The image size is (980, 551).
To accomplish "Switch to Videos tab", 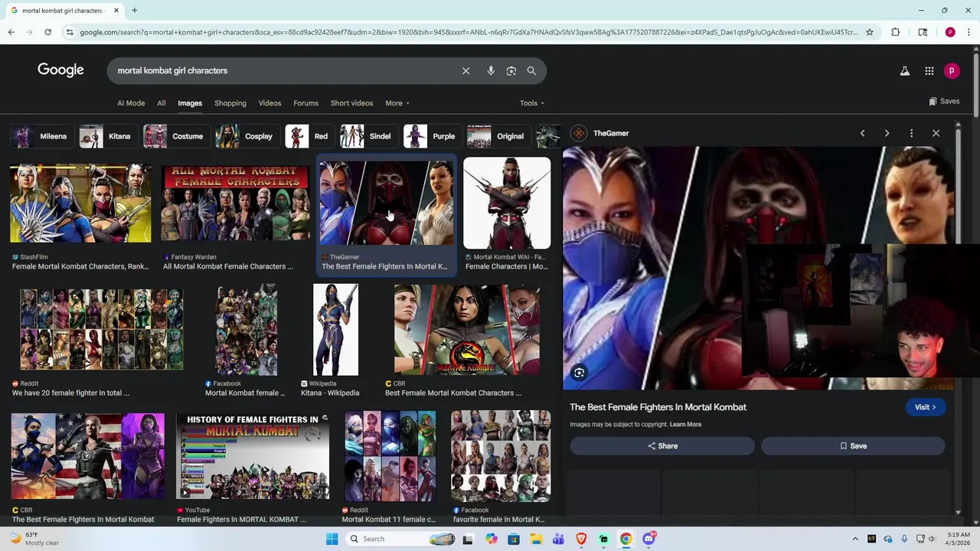I will (269, 103).
